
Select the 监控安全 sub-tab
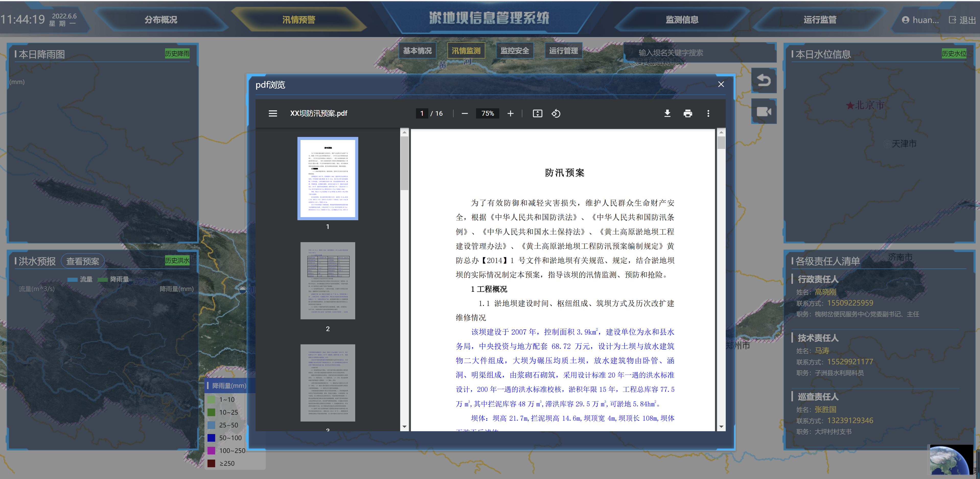coord(515,51)
